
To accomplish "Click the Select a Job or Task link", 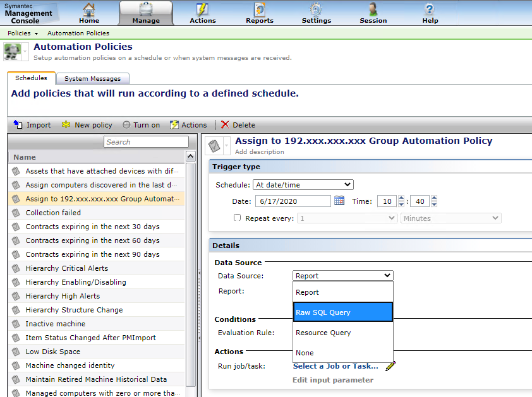I will [336, 366].
